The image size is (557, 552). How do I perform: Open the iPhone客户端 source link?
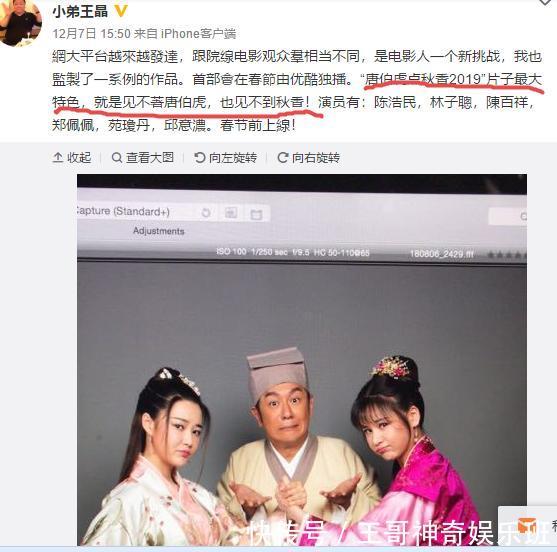coord(198,34)
